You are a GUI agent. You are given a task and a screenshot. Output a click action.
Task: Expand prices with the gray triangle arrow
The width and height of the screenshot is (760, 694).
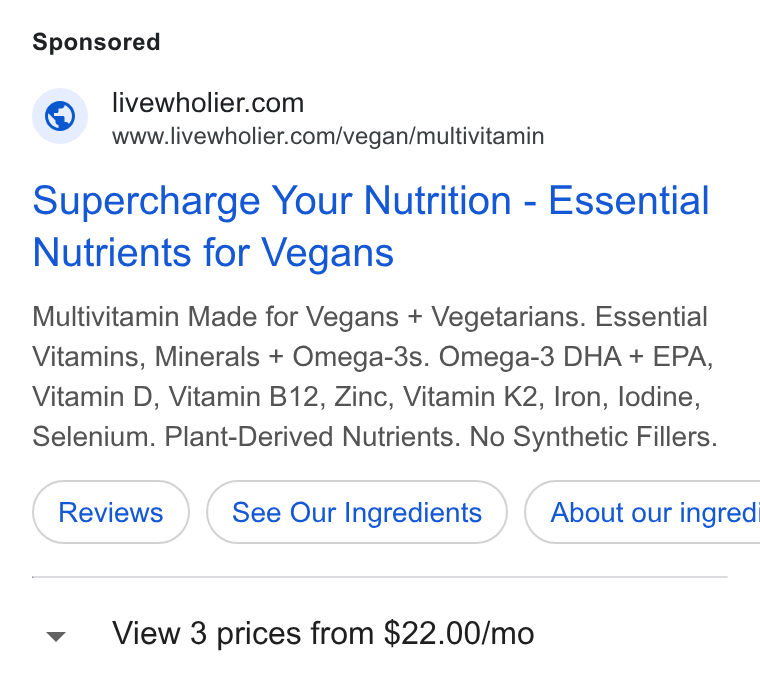pyautogui.click(x=56, y=635)
